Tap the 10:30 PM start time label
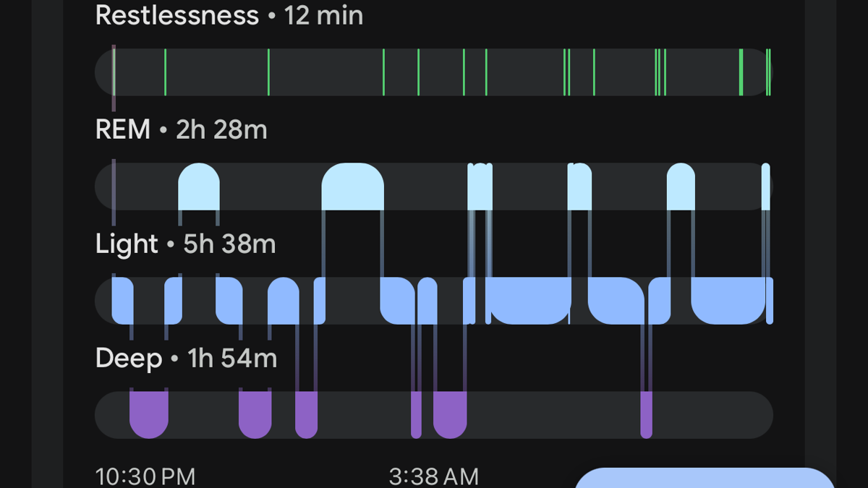 [145, 476]
